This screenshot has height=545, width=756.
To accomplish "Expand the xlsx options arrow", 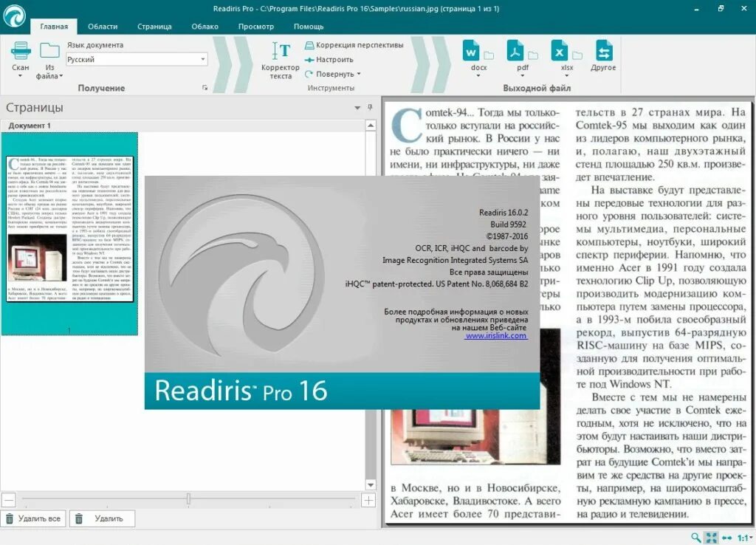I will 567,76.
